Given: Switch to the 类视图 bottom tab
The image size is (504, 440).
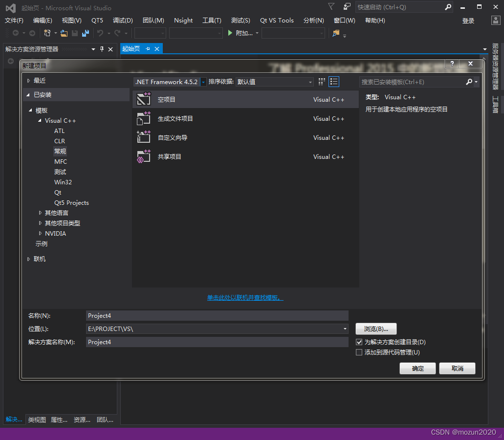Looking at the screenshot, I should (x=37, y=419).
